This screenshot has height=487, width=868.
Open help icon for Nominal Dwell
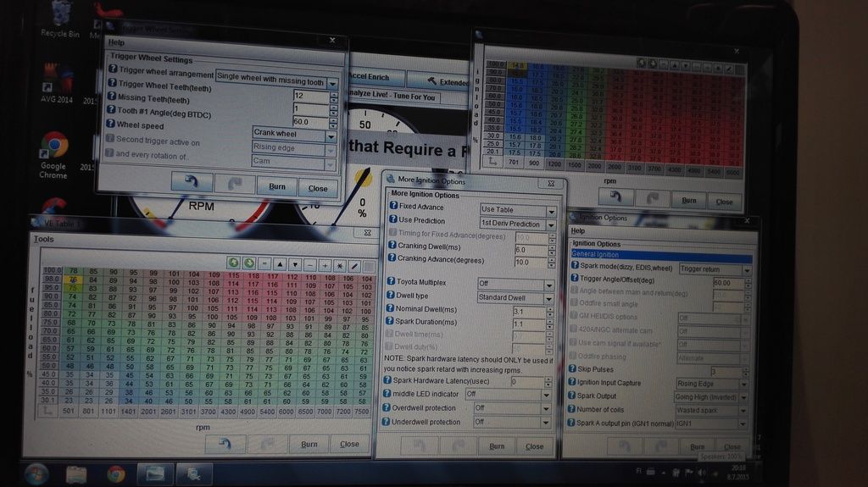(390, 308)
